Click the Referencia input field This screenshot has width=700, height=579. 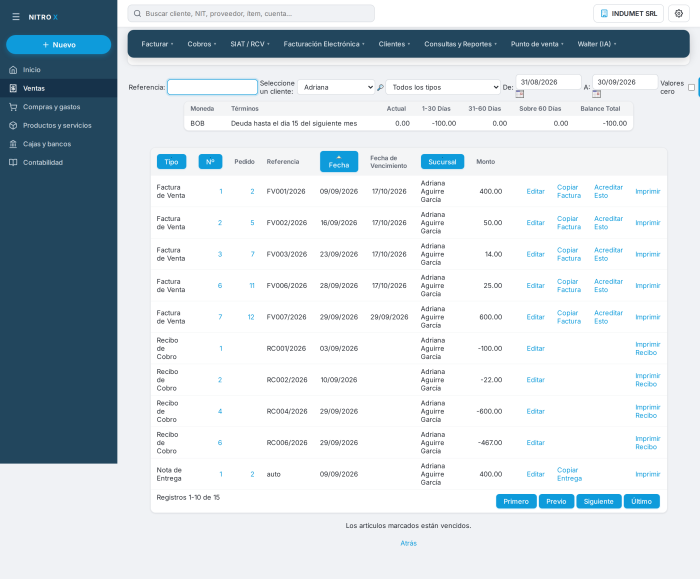tap(212, 87)
